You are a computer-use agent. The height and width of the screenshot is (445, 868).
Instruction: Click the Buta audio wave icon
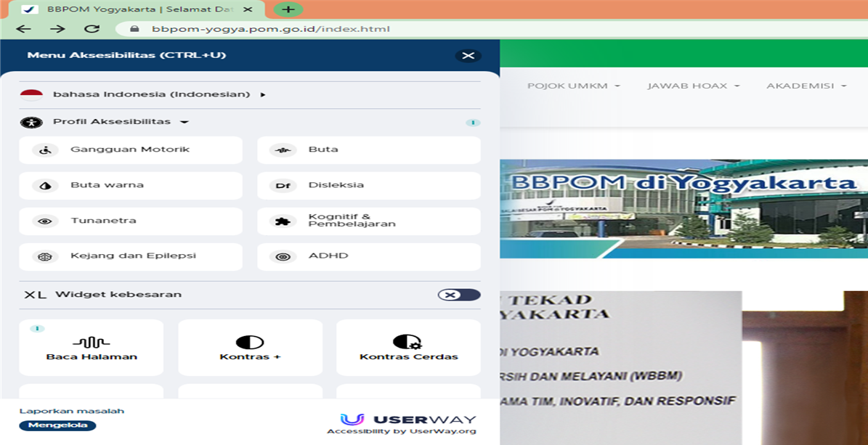[283, 150]
